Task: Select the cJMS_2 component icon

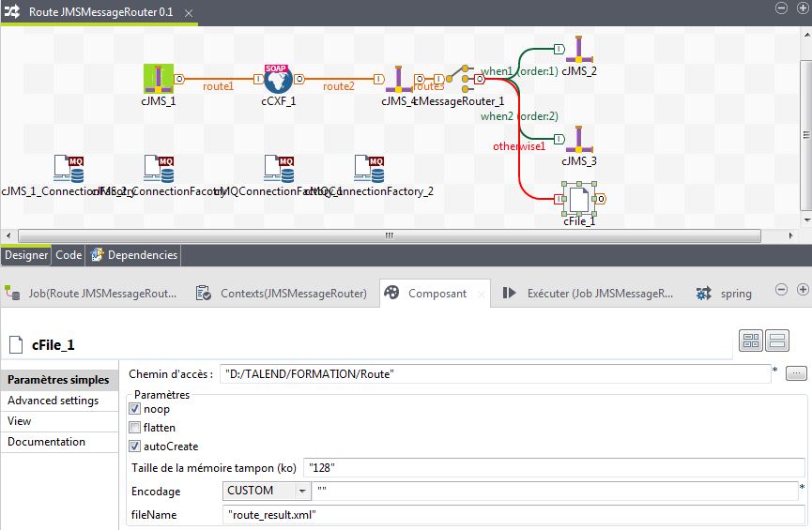Action: (579, 49)
